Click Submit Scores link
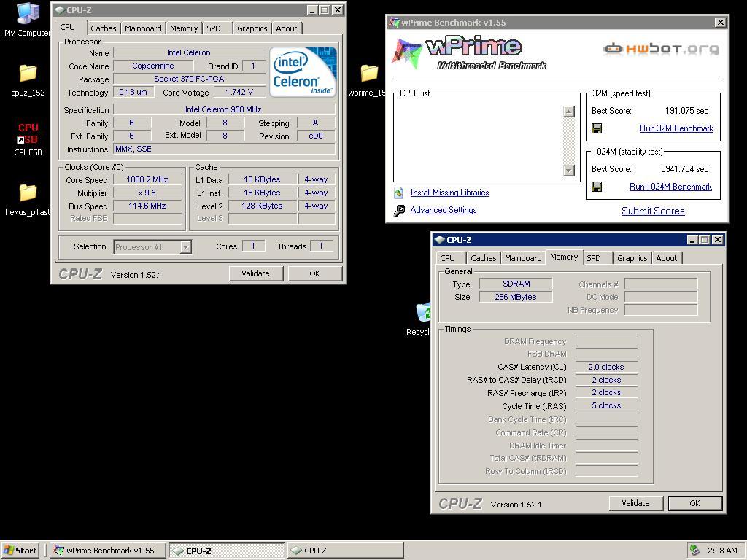 point(653,211)
